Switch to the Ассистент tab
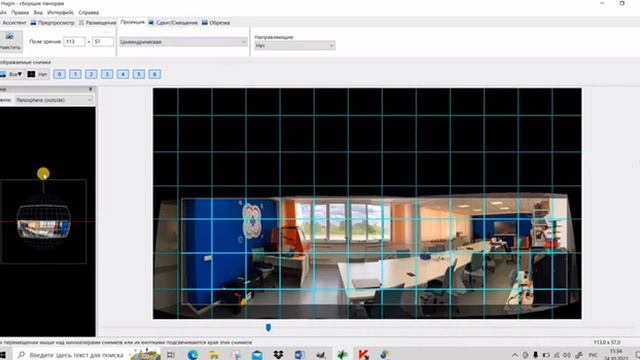 tap(13, 23)
